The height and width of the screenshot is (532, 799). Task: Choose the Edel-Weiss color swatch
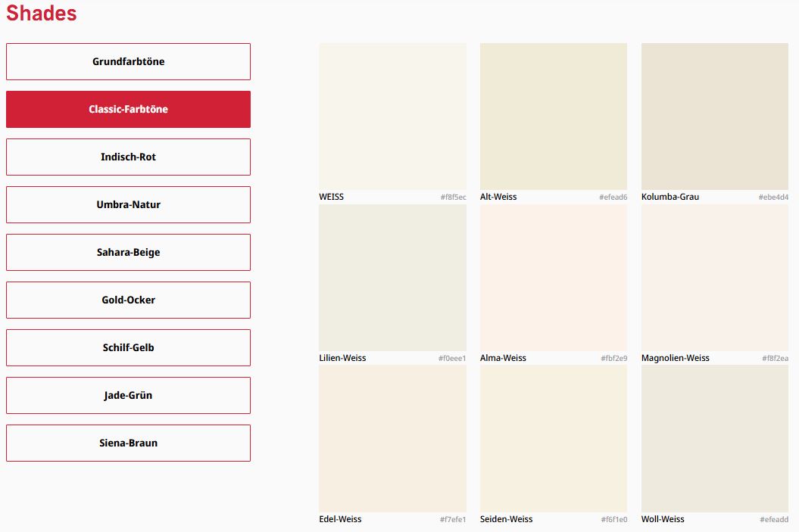pos(392,438)
